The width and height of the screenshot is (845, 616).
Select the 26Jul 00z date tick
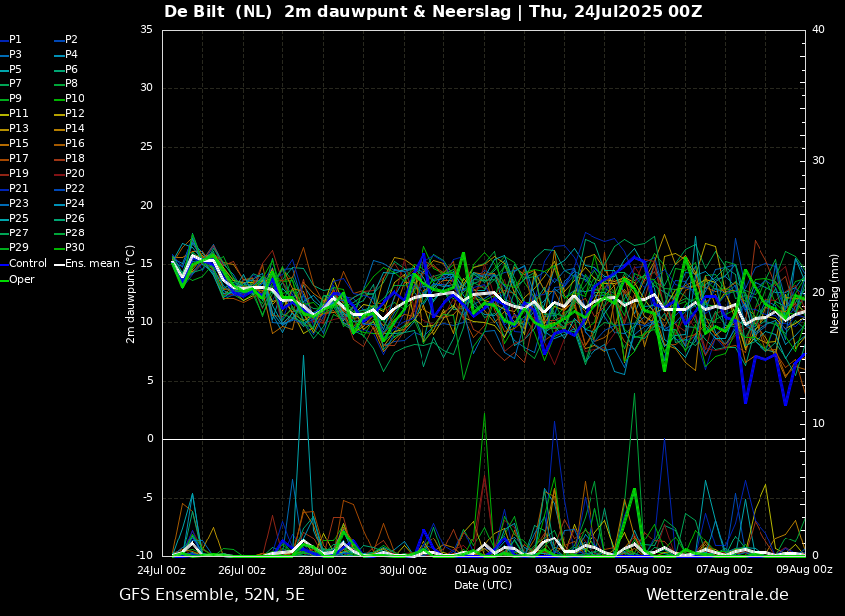pos(242,569)
